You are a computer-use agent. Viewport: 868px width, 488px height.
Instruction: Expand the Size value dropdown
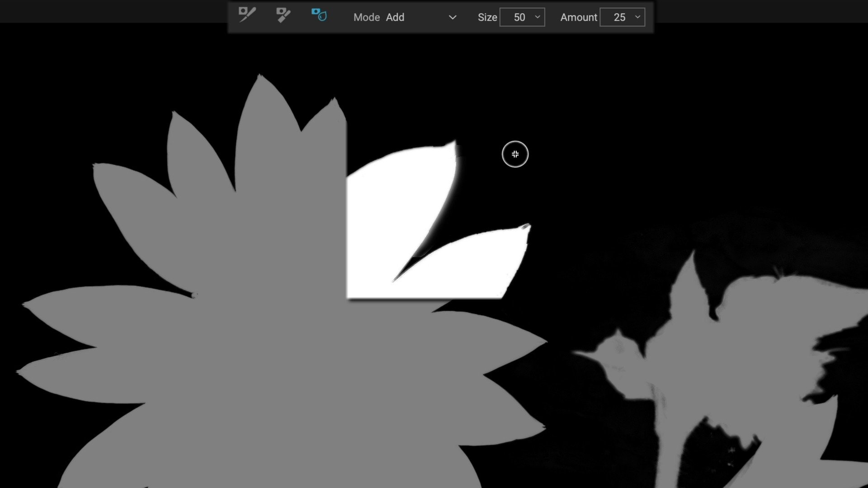(537, 17)
